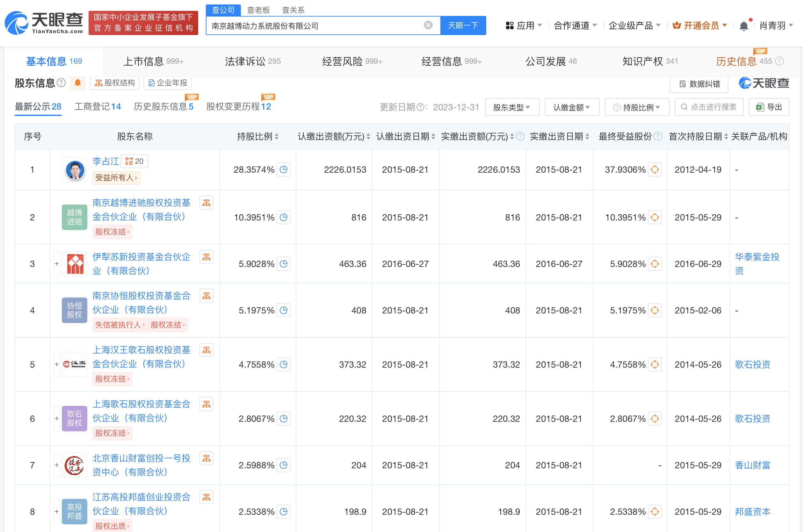803x532 pixels.
Task: Open the 李占江 shareholder link
Action: (x=105, y=161)
